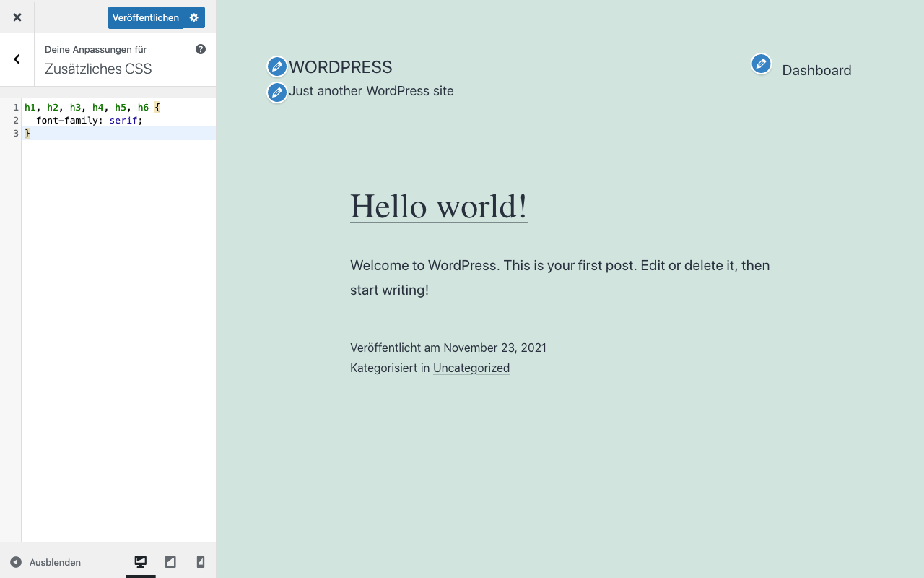Viewport: 924px width, 578px height.
Task: Hide controls with Ausblenden button
Action: point(45,562)
